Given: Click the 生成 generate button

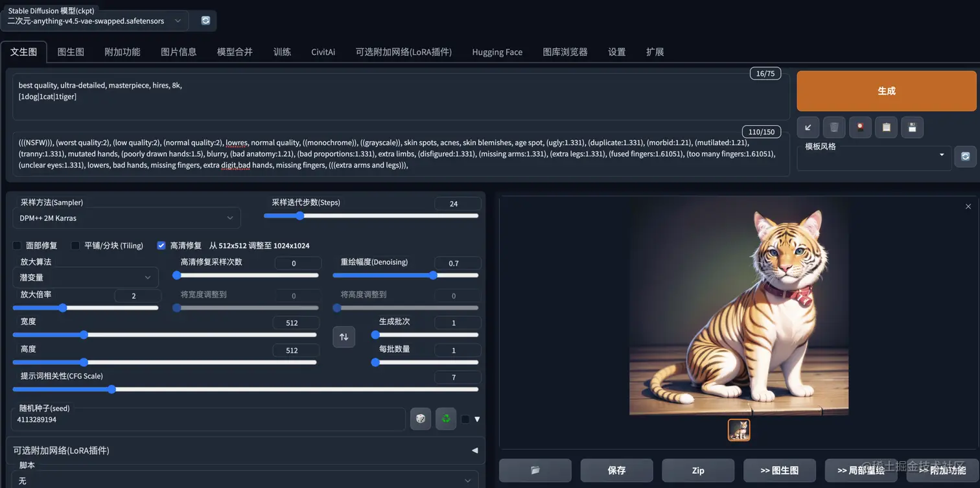Looking at the screenshot, I should click(x=886, y=91).
